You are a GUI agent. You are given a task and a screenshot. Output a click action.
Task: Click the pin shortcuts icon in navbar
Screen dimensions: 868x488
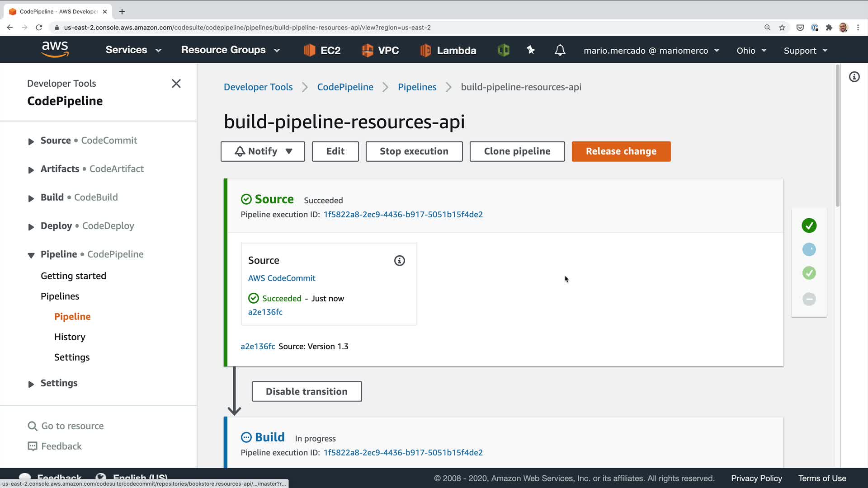click(x=531, y=50)
